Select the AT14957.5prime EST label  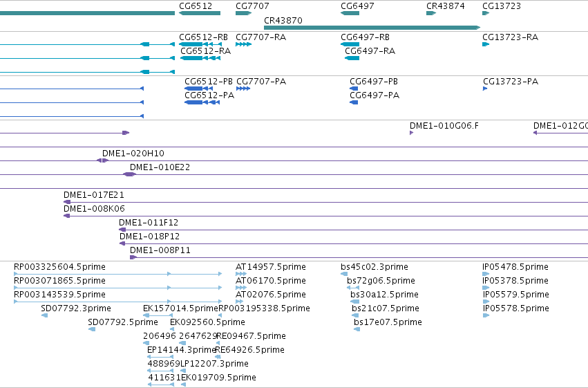click(x=270, y=267)
